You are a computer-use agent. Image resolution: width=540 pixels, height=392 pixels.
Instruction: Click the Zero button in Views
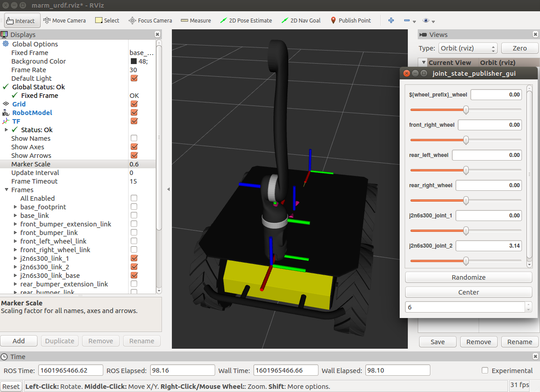pos(519,48)
